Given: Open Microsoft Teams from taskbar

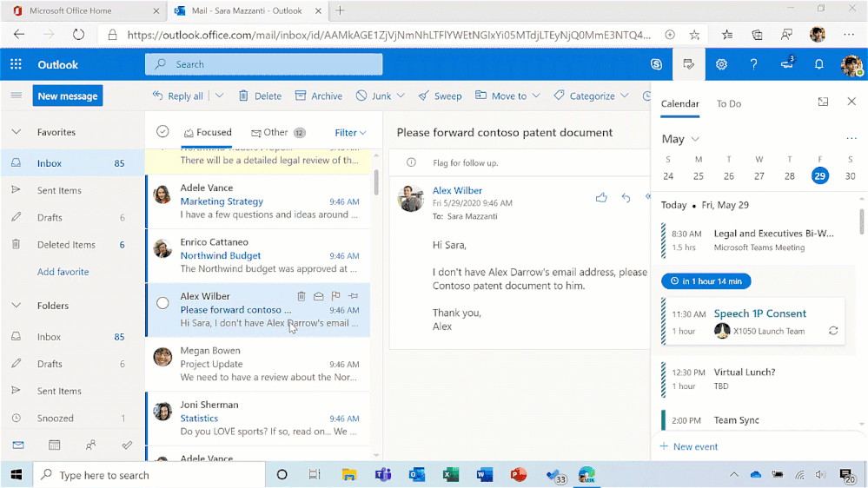Looking at the screenshot, I should [x=382, y=474].
